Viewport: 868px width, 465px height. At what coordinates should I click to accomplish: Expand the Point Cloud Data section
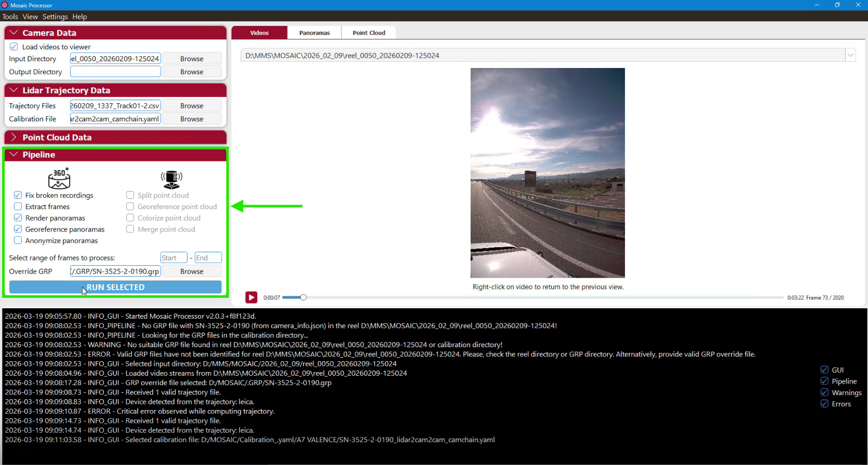[14, 138]
